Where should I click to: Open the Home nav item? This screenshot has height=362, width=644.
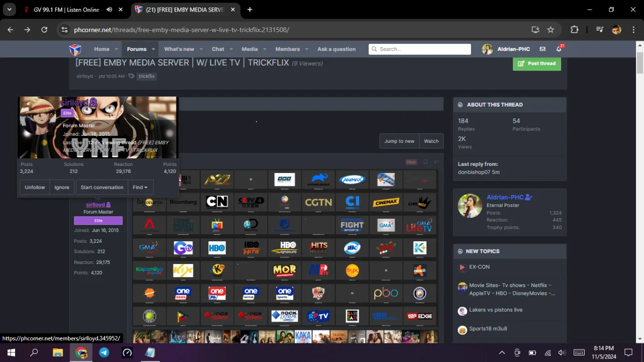(x=102, y=49)
